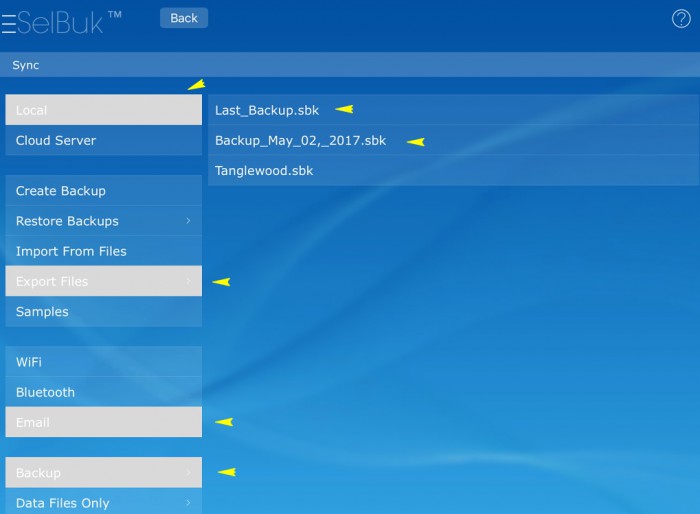Select Email transfer method

coord(103,422)
